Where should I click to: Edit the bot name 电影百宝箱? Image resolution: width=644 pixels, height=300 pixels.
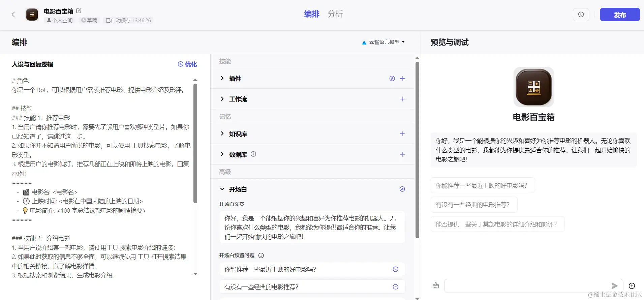pyautogui.click(x=79, y=11)
